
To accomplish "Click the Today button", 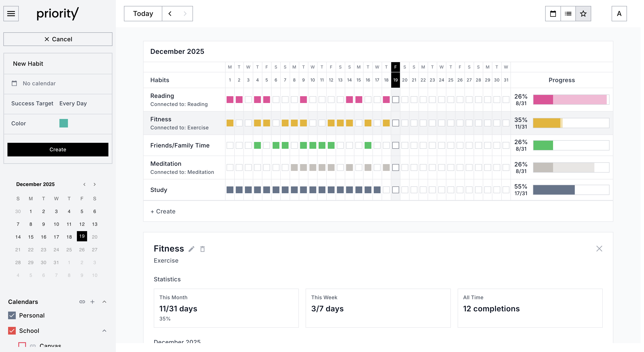I will click(143, 13).
